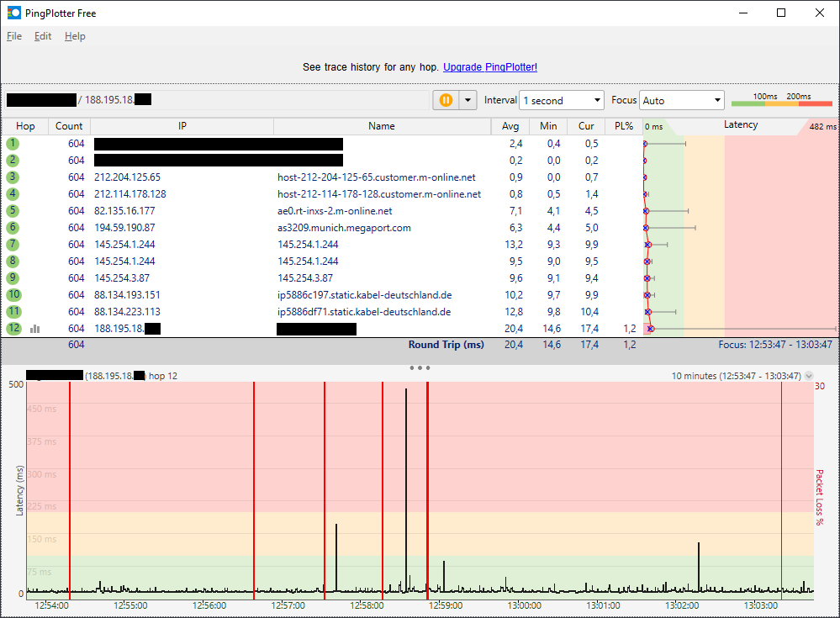Open the File menu
The image size is (840, 618).
[x=13, y=36]
